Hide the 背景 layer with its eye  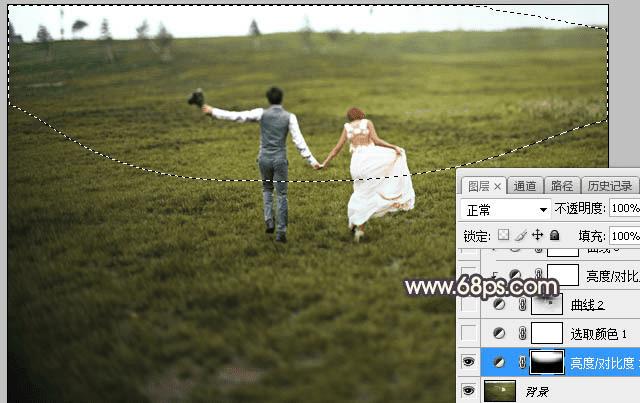pyautogui.click(x=469, y=391)
